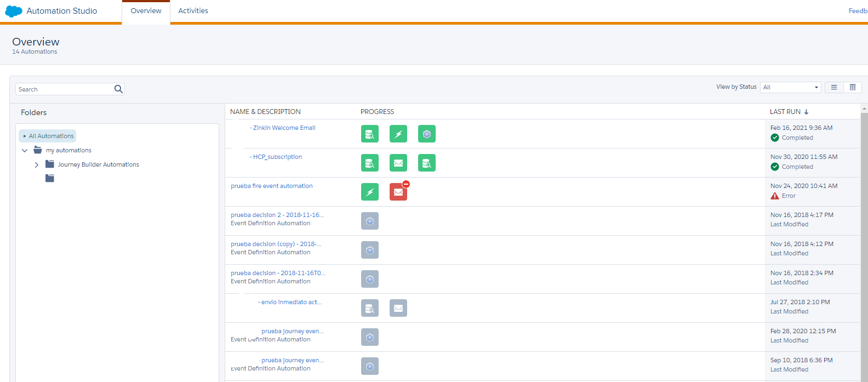
Task: Open prueba decision (copy) automation link
Action: tap(276, 244)
